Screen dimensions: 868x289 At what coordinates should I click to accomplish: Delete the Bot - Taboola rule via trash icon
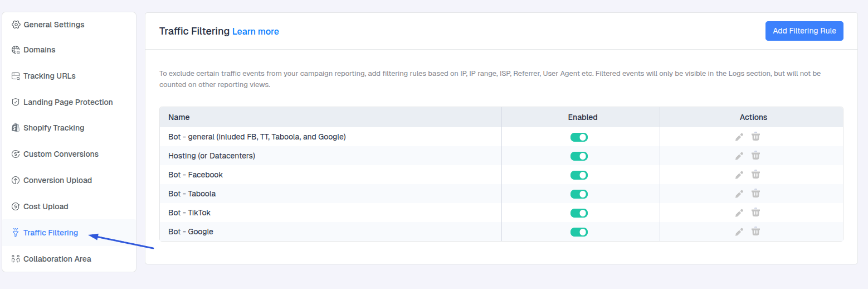(x=755, y=194)
